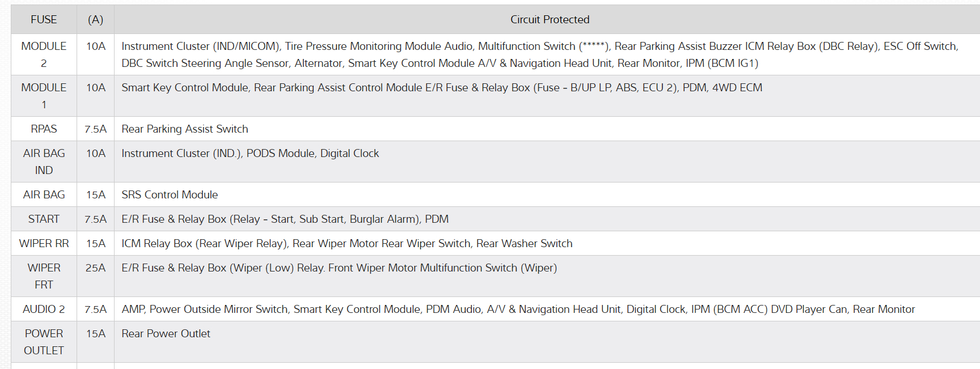This screenshot has height=369, width=980.
Task: Select the (A) amperage column header
Action: [x=95, y=20]
